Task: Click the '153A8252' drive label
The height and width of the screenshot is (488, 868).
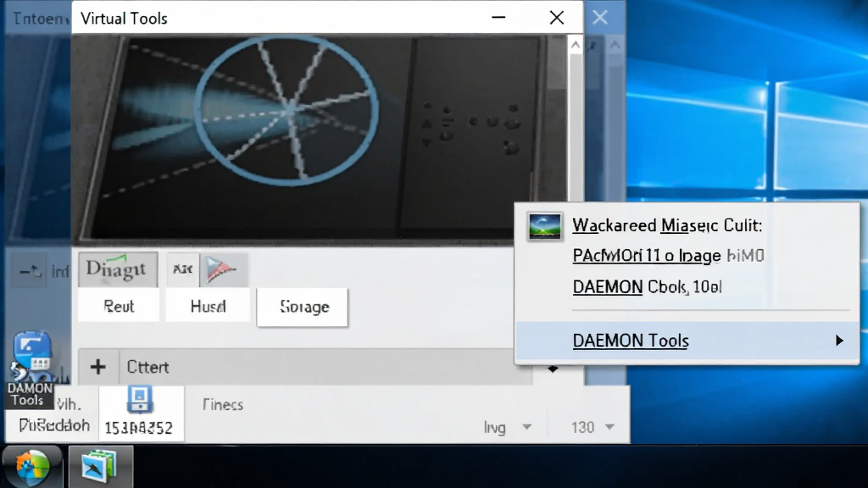Action: (138, 428)
